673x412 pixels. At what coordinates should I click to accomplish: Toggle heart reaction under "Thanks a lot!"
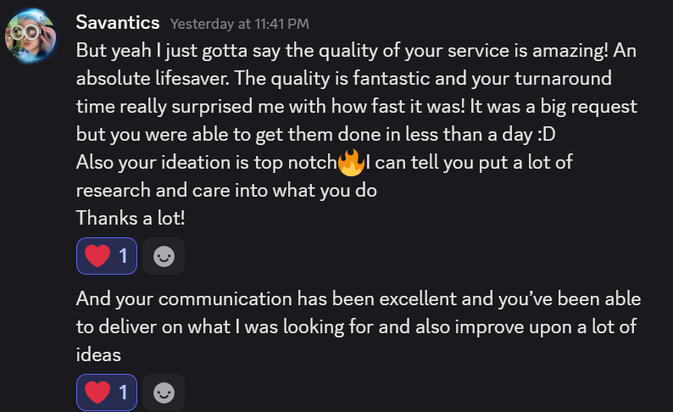click(x=106, y=257)
